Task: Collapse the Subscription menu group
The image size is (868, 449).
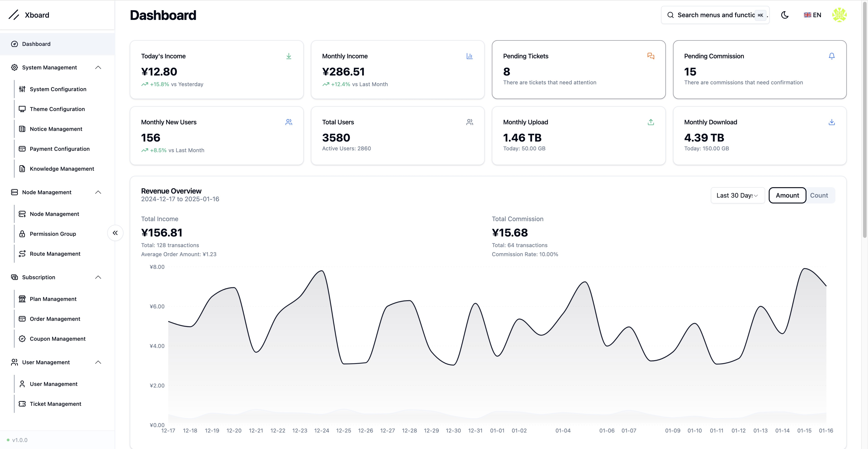Action: [x=98, y=277]
